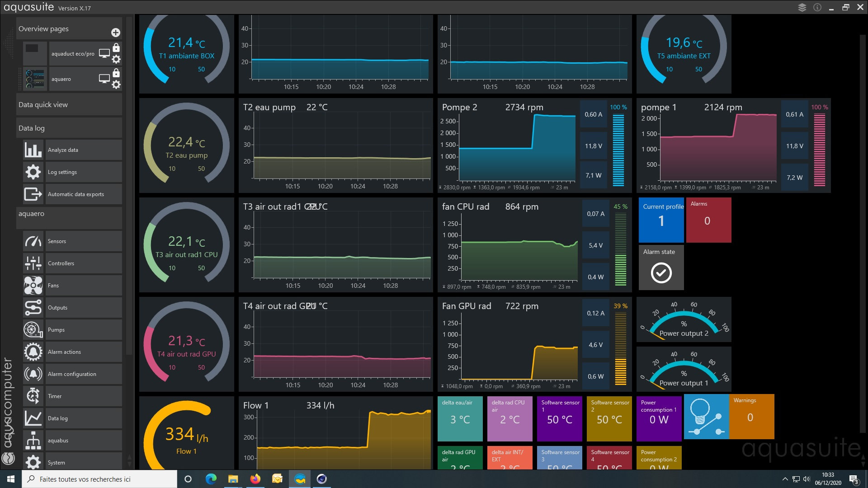
Task: Collapse the aquaero device section
Action: (69, 218)
